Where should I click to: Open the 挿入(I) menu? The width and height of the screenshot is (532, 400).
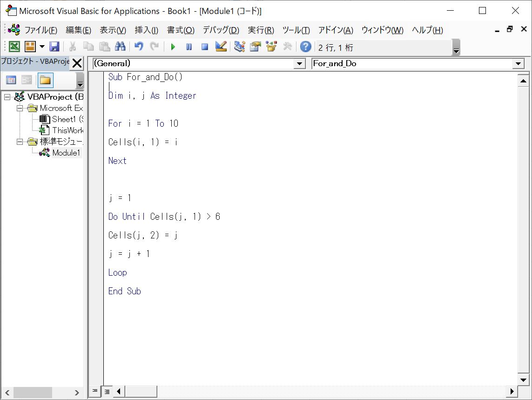tap(146, 30)
